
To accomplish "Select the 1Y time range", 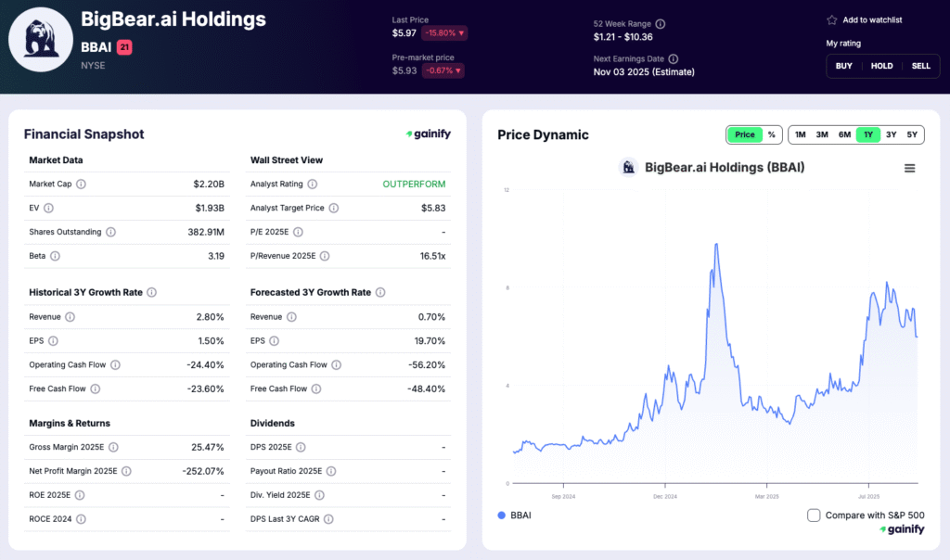I will (x=868, y=134).
